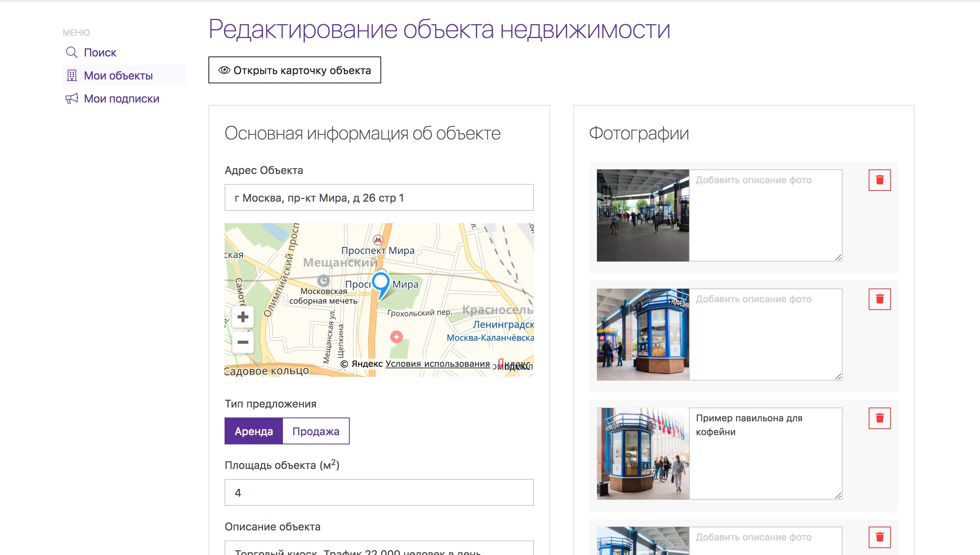The width and height of the screenshot is (980, 555).
Task: Click the building icon beside Мои объекты
Action: (x=71, y=75)
